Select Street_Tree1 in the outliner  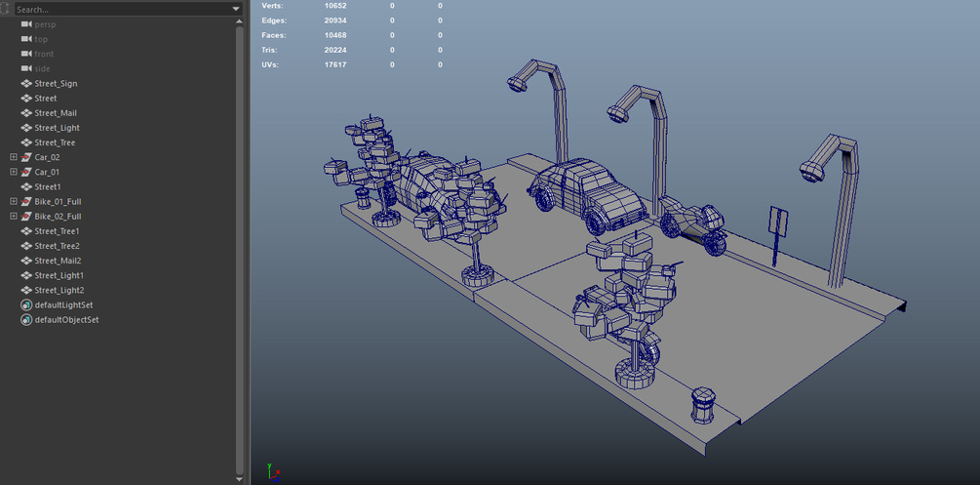[57, 231]
